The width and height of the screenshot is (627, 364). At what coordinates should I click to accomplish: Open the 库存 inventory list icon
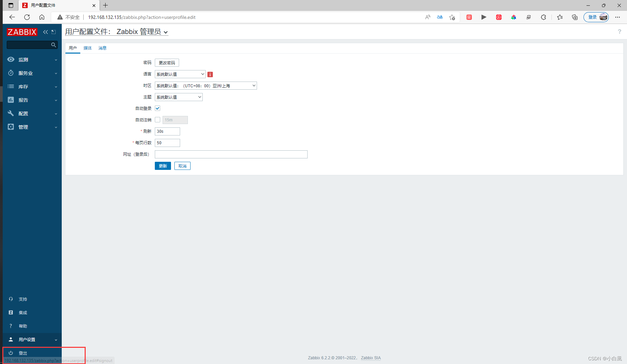[x=11, y=87]
